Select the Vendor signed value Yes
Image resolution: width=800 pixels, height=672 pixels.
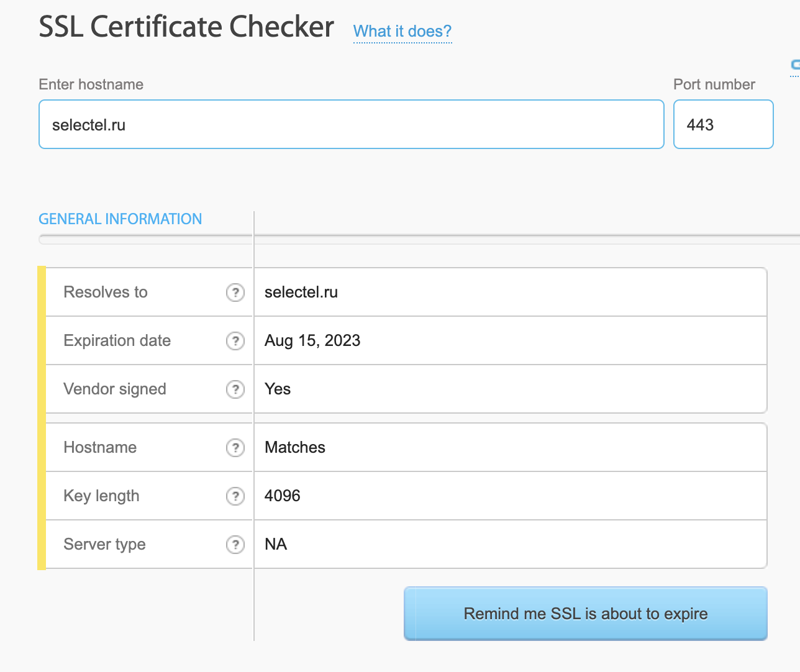278,389
